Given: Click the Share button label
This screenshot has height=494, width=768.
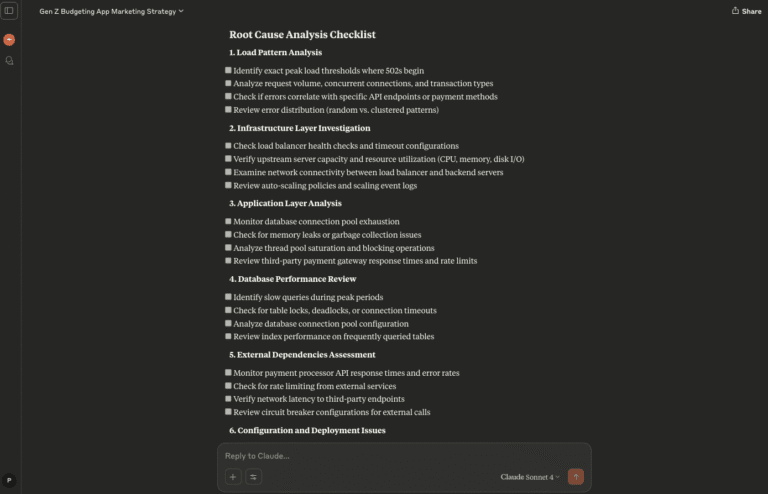Looking at the screenshot, I should tap(751, 11).
